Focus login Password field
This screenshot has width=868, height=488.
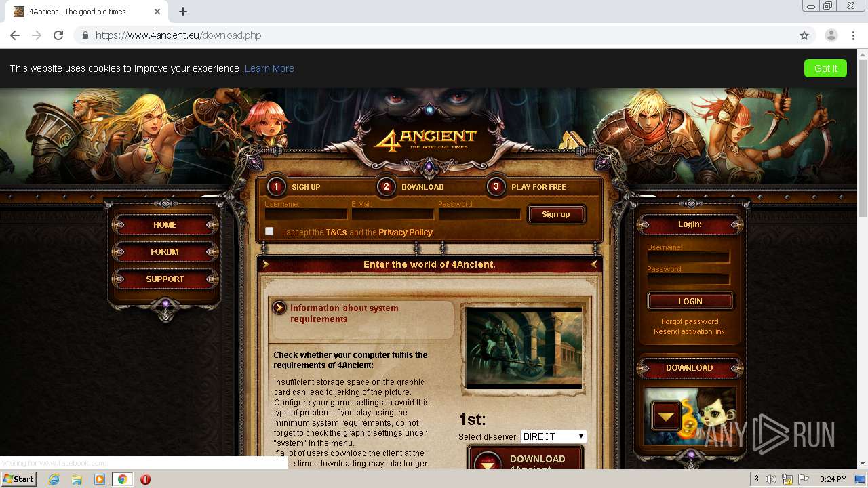coord(688,279)
